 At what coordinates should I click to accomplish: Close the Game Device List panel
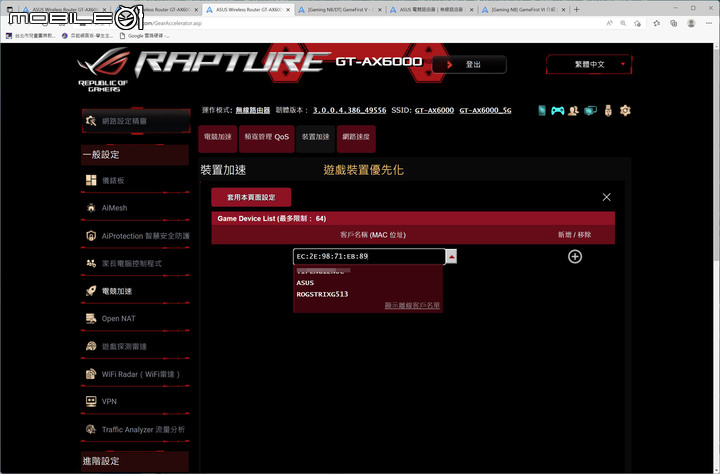point(607,197)
